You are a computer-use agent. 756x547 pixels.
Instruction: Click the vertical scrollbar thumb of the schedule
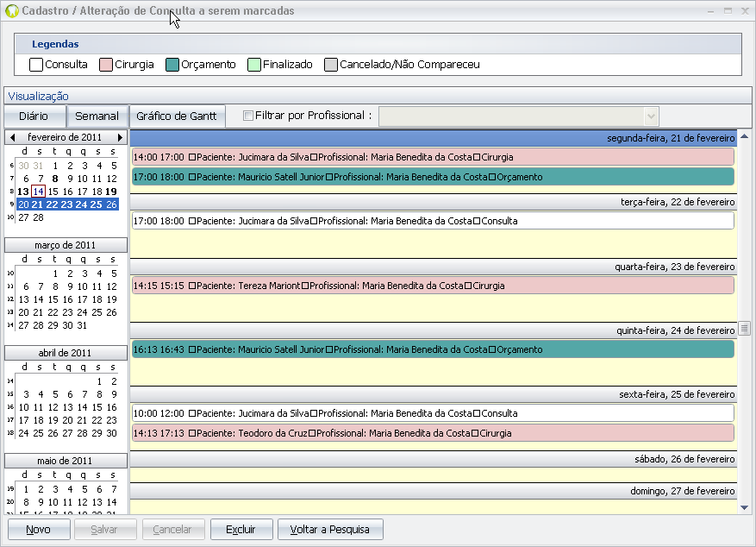745,329
